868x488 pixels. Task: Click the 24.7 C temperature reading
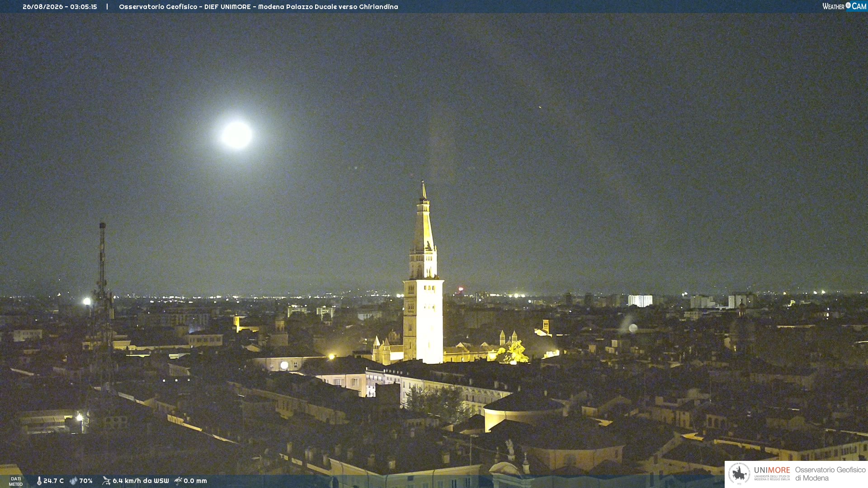pyautogui.click(x=53, y=481)
